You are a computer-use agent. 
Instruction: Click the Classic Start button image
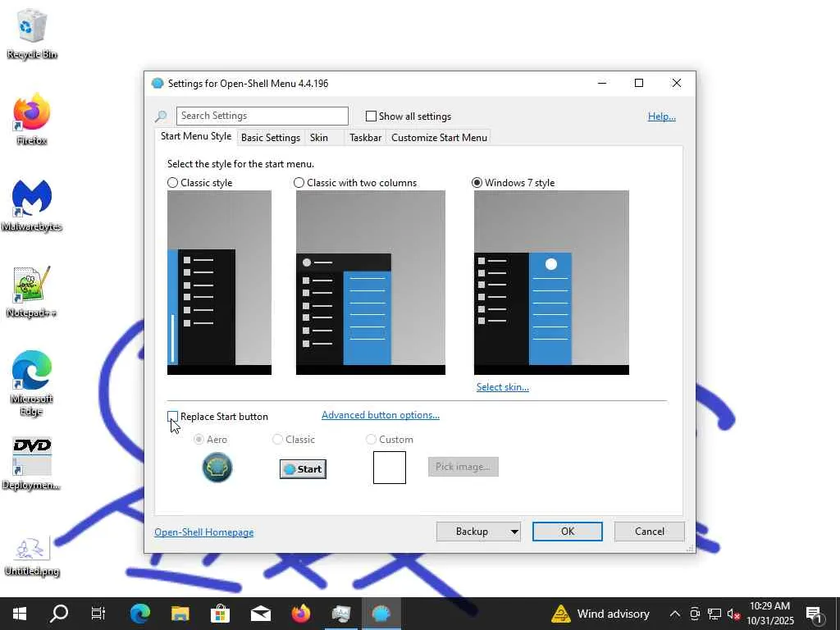coord(303,468)
